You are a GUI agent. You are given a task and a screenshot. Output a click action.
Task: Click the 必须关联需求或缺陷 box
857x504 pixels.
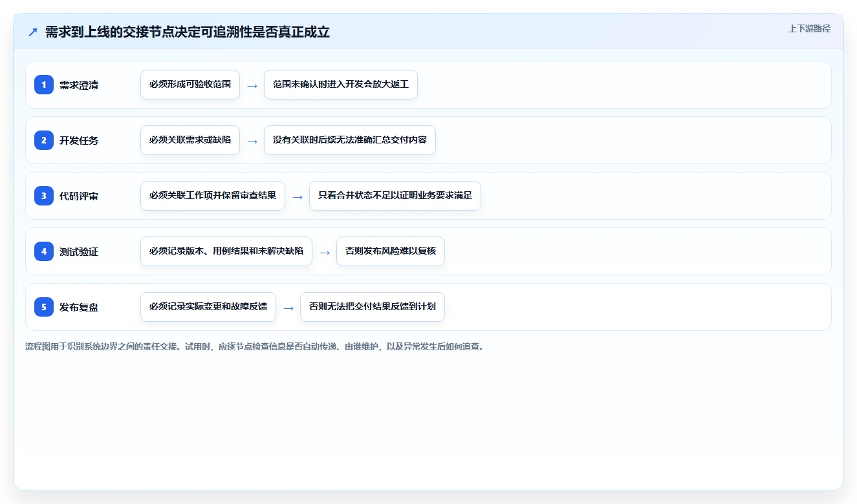click(x=190, y=140)
